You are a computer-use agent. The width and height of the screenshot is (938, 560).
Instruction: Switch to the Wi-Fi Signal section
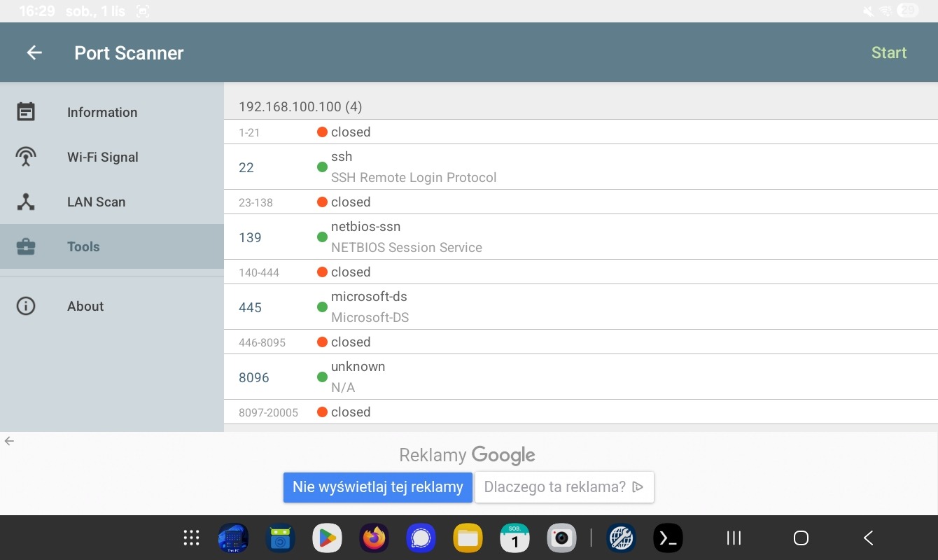[x=102, y=157]
